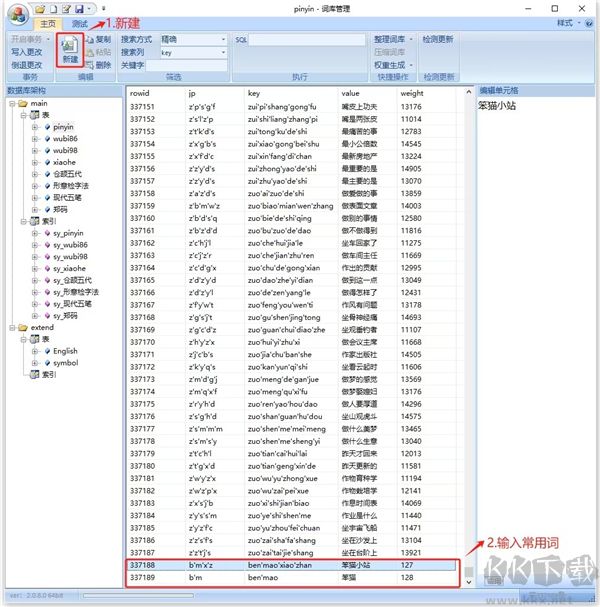
Task: Select the 郑码 table icon
Action: pyautogui.click(x=47, y=209)
